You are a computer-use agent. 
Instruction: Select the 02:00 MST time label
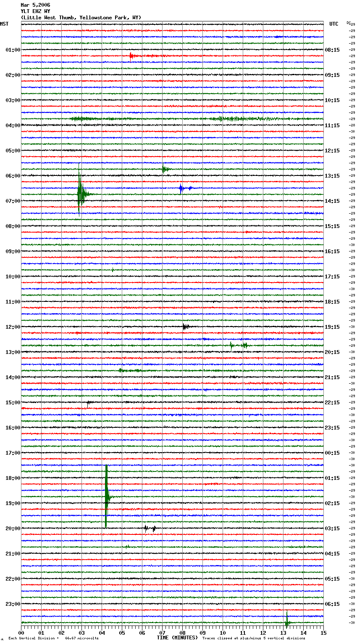(x=13, y=75)
